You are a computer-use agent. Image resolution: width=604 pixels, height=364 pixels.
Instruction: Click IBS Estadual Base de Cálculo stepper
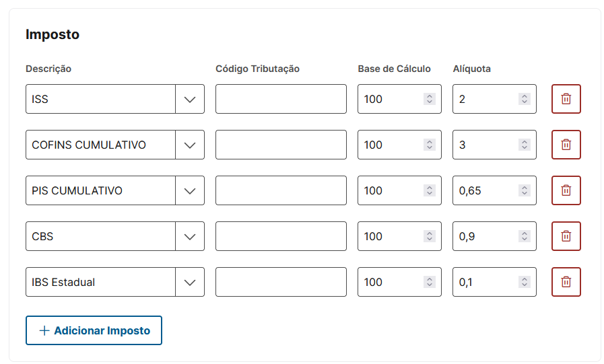tap(430, 282)
